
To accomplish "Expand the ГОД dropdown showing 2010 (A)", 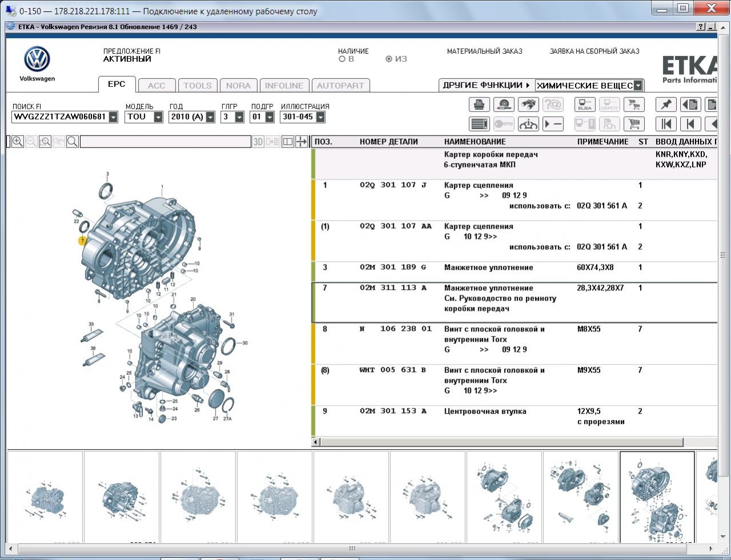I will [210, 117].
